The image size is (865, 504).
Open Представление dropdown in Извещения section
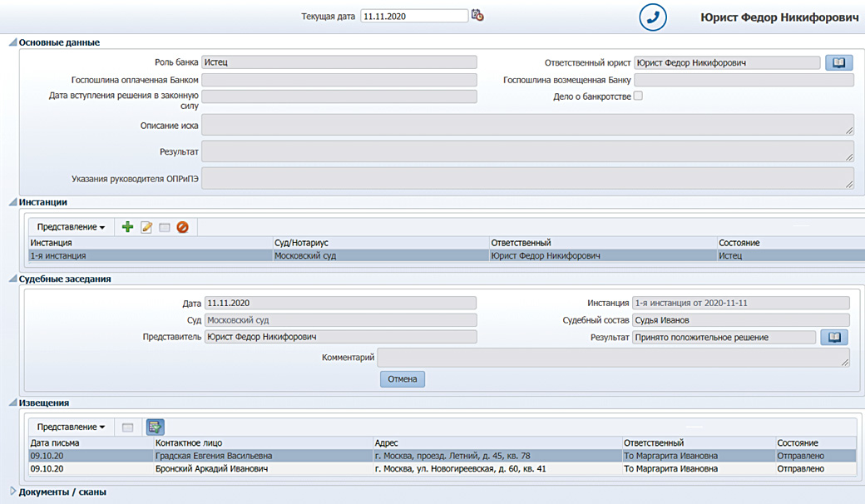coord(71,427)
